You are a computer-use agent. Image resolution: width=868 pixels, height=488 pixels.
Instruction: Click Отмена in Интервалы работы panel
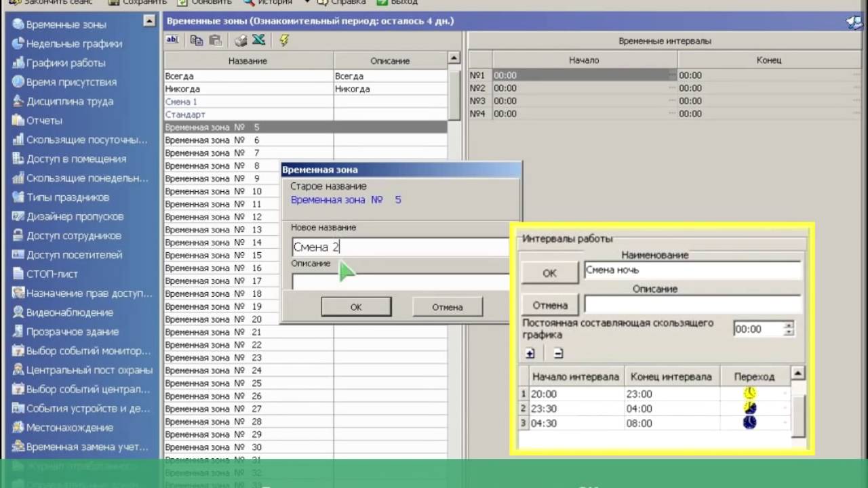550,305
